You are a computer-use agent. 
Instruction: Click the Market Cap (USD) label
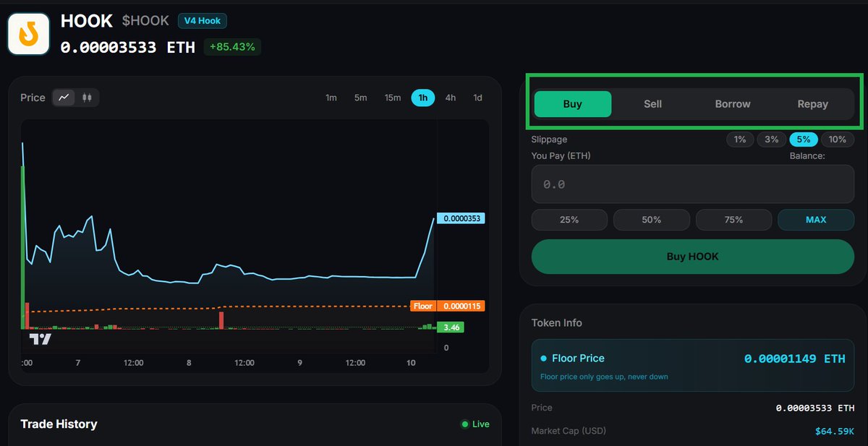tap(569, 431)
